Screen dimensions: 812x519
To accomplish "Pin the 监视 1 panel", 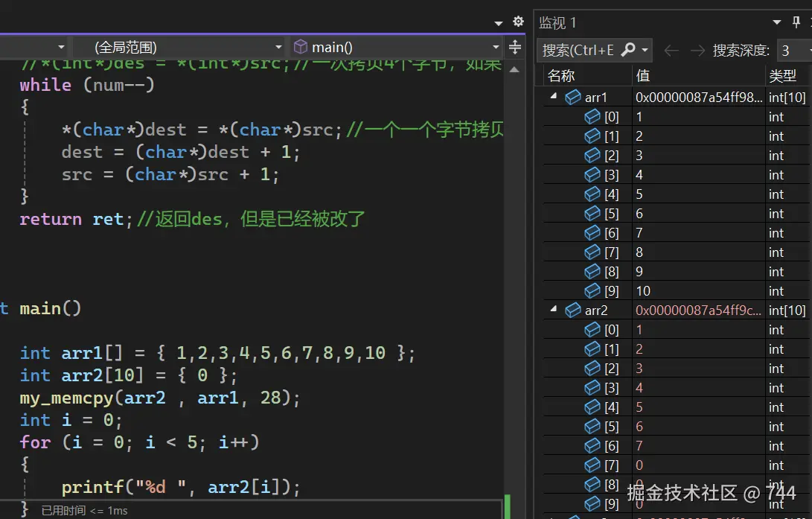I will click(x=795, y=22).
